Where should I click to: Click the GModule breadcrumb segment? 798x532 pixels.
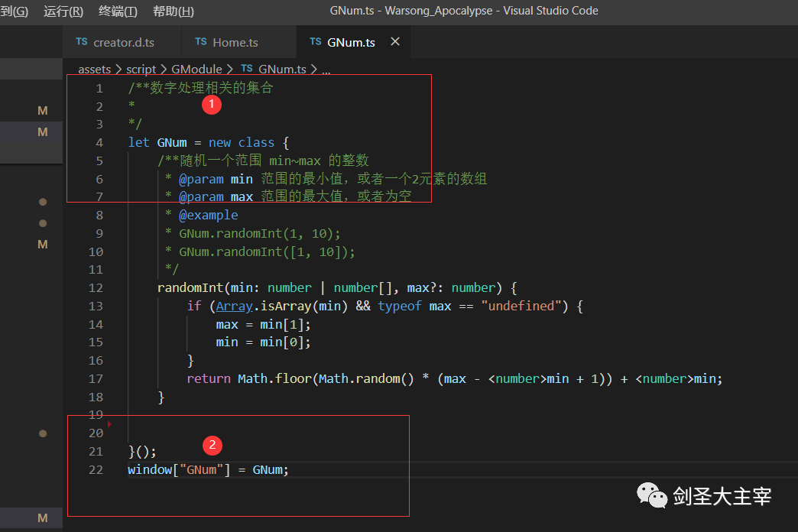click(196, 69)
